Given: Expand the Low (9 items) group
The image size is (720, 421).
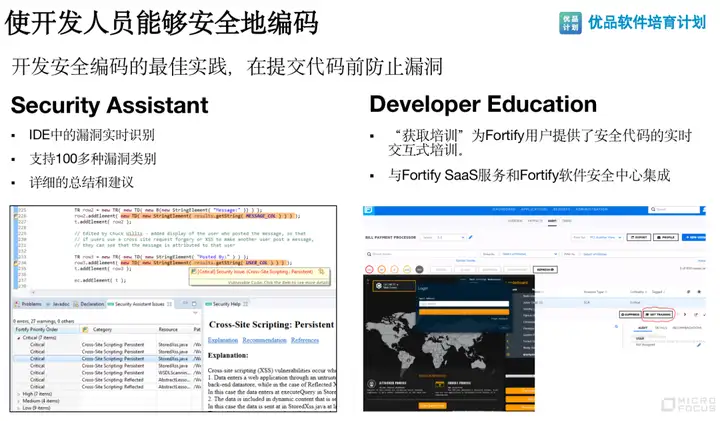Looking at the screenshot, I should point(18,408).
